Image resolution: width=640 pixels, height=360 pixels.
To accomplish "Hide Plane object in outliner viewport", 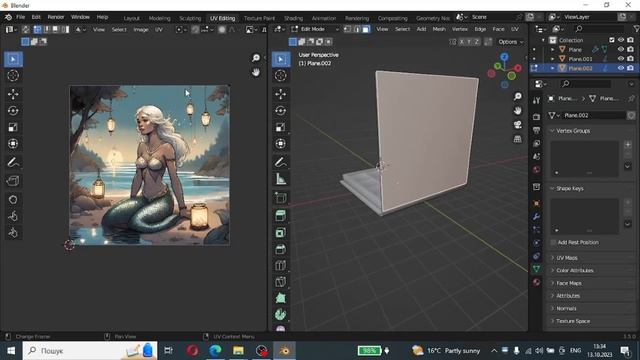I will click(621, 49).
